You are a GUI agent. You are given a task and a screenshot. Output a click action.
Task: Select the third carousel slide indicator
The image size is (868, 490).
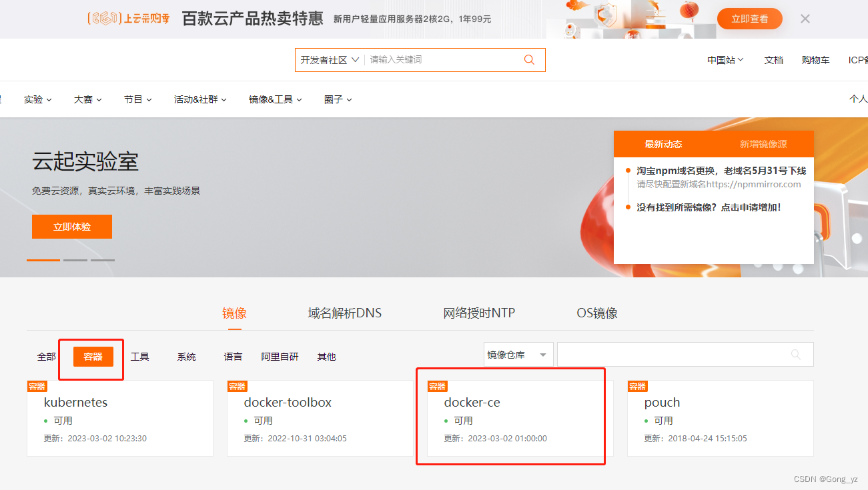103,260
